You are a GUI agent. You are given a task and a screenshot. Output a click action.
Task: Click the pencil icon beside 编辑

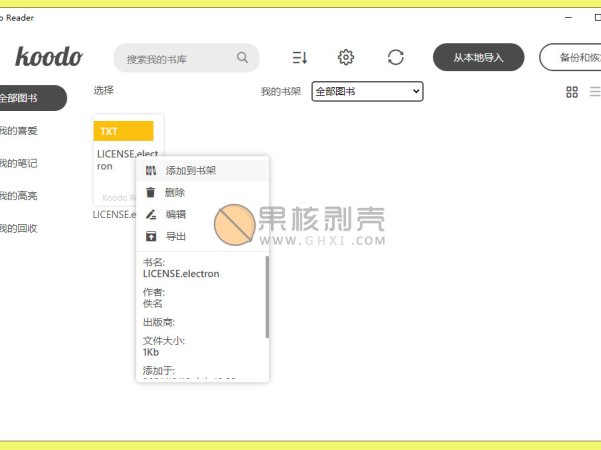pyautogui.click(x=151, y=214)
